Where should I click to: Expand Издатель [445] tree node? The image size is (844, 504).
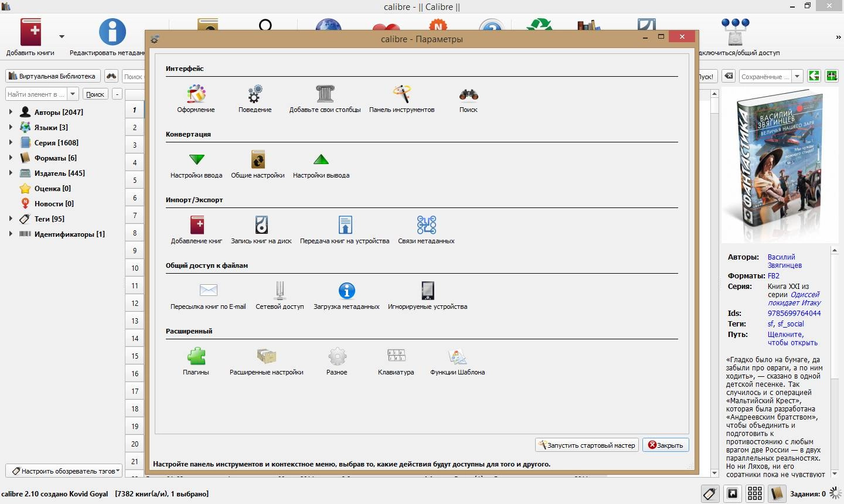11,173
